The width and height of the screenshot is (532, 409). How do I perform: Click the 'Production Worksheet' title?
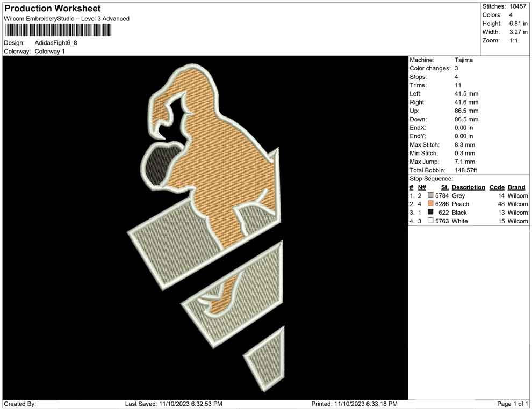[53, 9]
